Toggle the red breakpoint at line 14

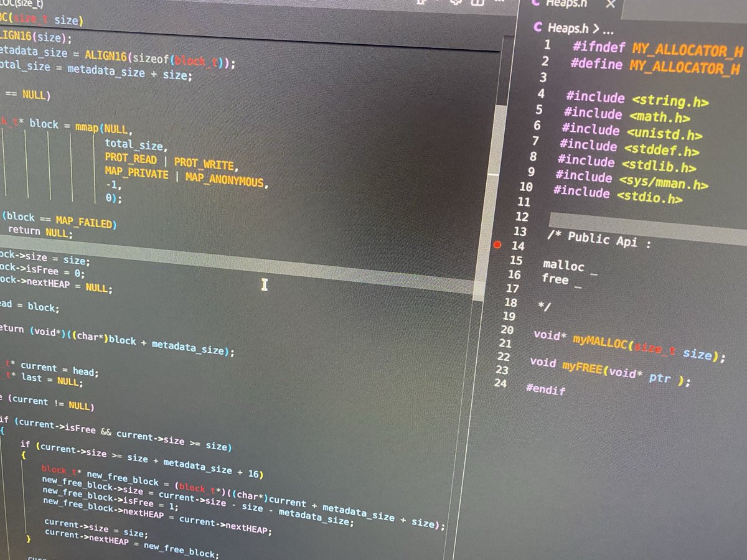coord(497,245)
